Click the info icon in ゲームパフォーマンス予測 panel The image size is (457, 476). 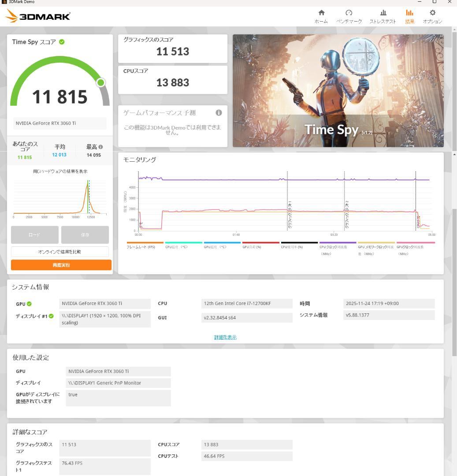(x=219, y=112)
